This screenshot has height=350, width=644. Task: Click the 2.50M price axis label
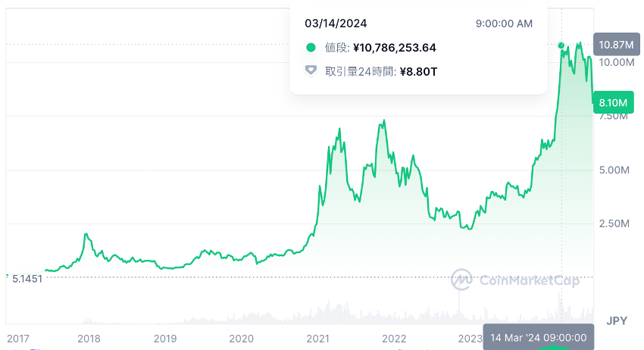(x=614, y=224)
